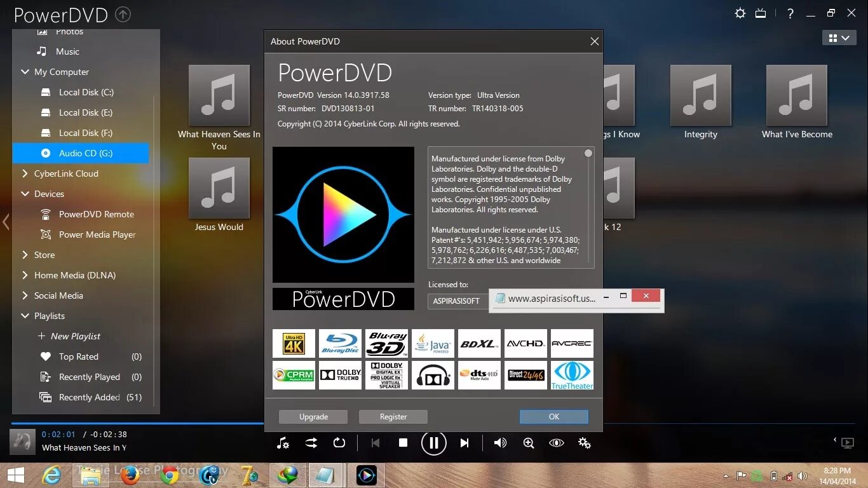
Task: Toggle TrueTheater eye icon
Action: (x=556, y=443)
